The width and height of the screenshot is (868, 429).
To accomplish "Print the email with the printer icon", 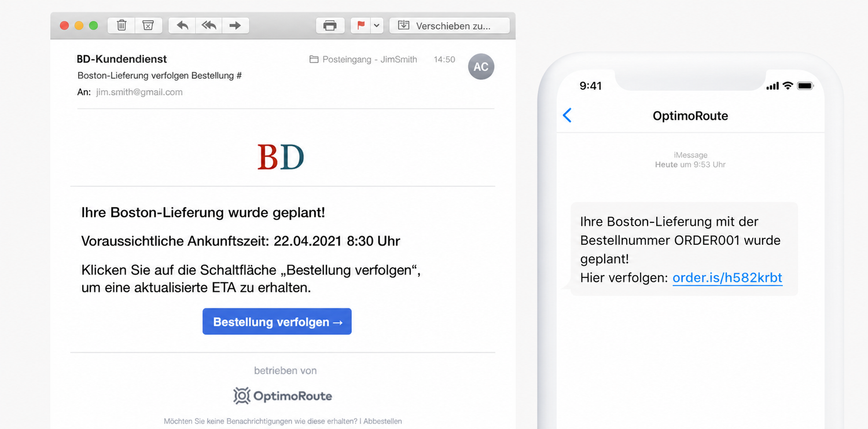I will pyautogui.click(x=330, y=25).
